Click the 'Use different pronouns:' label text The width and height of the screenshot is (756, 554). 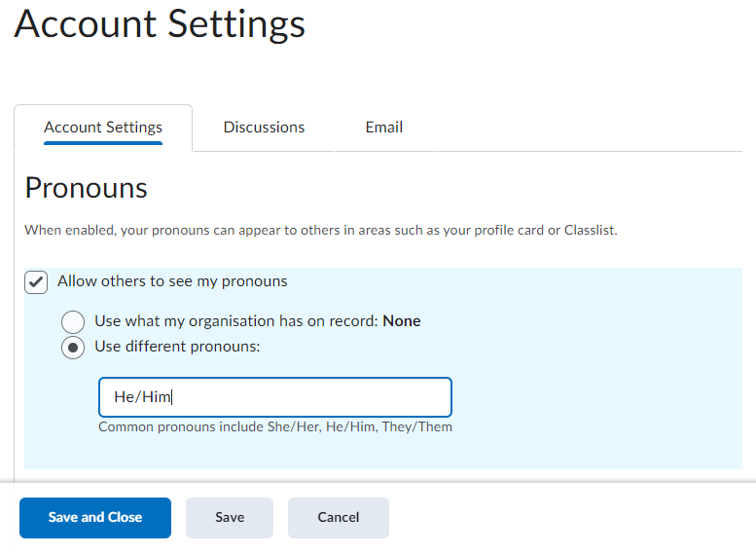177,347
